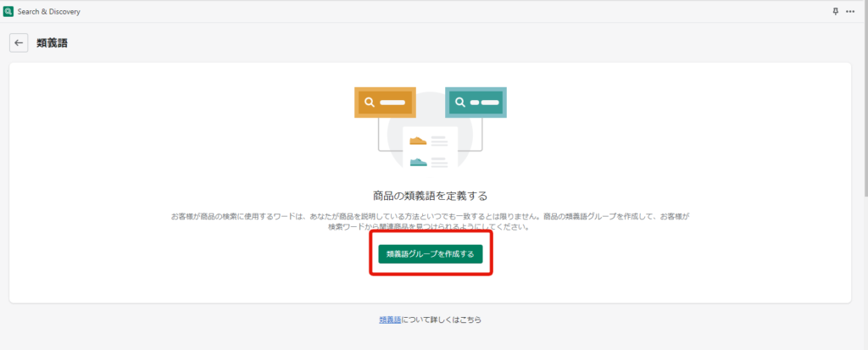The width and height of the screenshot is (868, 350).
Task: Click the 類義語 page heading
Action: point(52,42)
